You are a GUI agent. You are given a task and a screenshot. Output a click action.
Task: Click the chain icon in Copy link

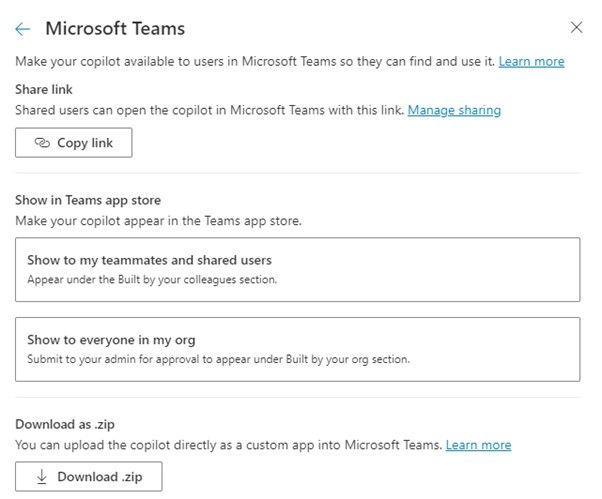click(41, 143)
